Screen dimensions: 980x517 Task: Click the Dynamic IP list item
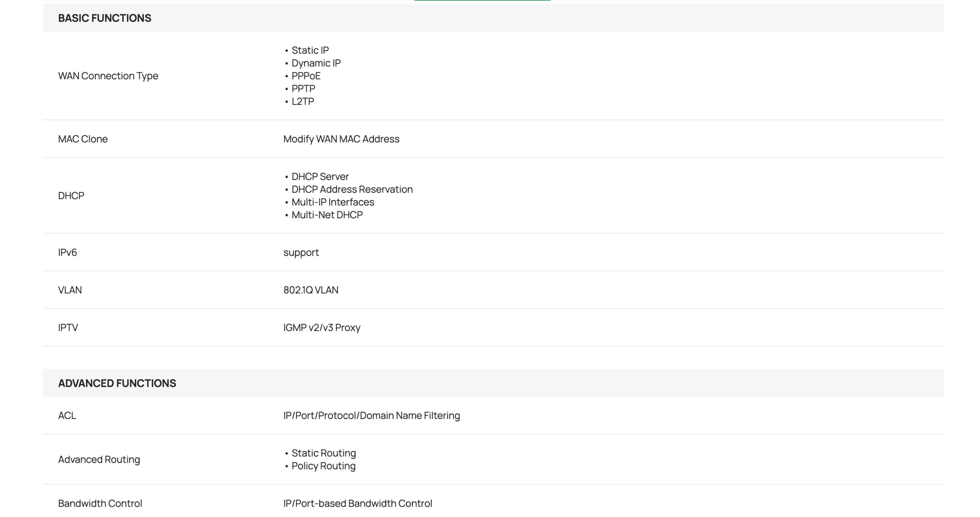tap(316, 63)
